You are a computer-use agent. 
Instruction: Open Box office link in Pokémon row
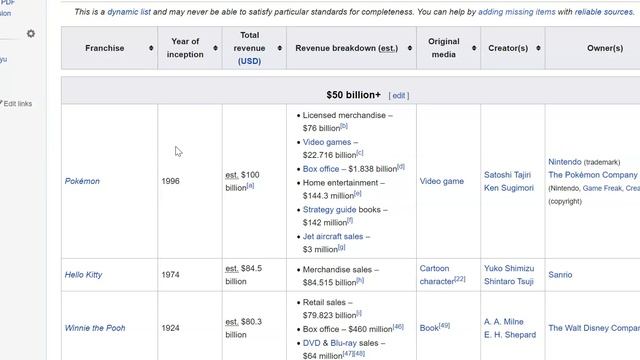coord(321,169)
